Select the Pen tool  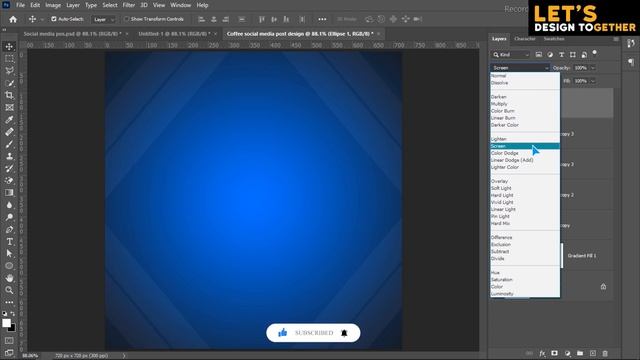[x=9, y=229]
